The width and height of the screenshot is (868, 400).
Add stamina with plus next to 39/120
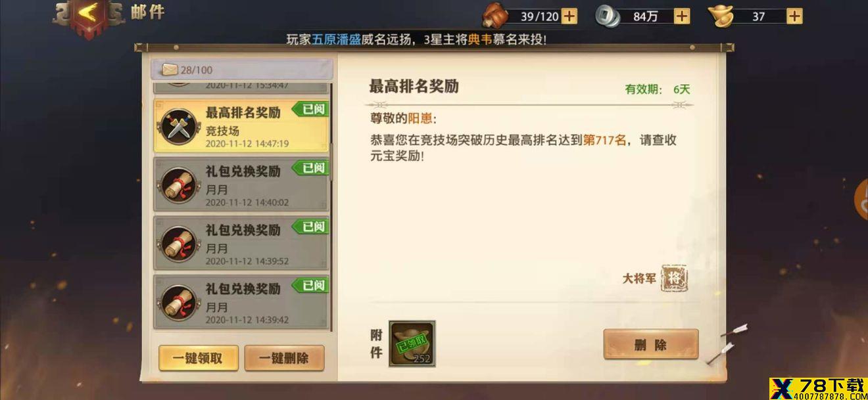[x=569, y=16]
